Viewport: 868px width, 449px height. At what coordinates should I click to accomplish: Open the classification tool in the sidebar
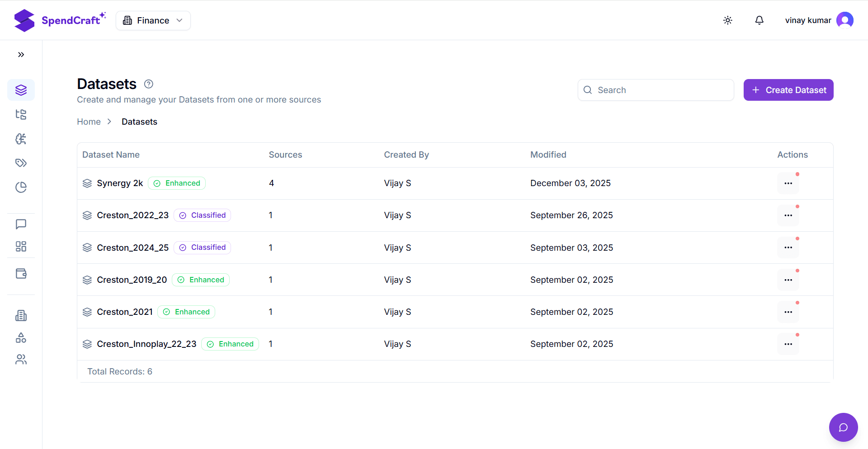(21, 139)
